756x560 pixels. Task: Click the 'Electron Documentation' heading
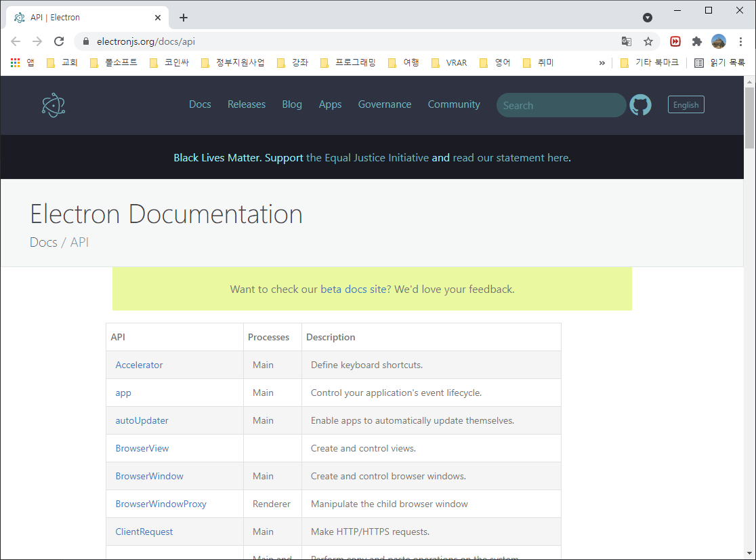click(167, 214)
